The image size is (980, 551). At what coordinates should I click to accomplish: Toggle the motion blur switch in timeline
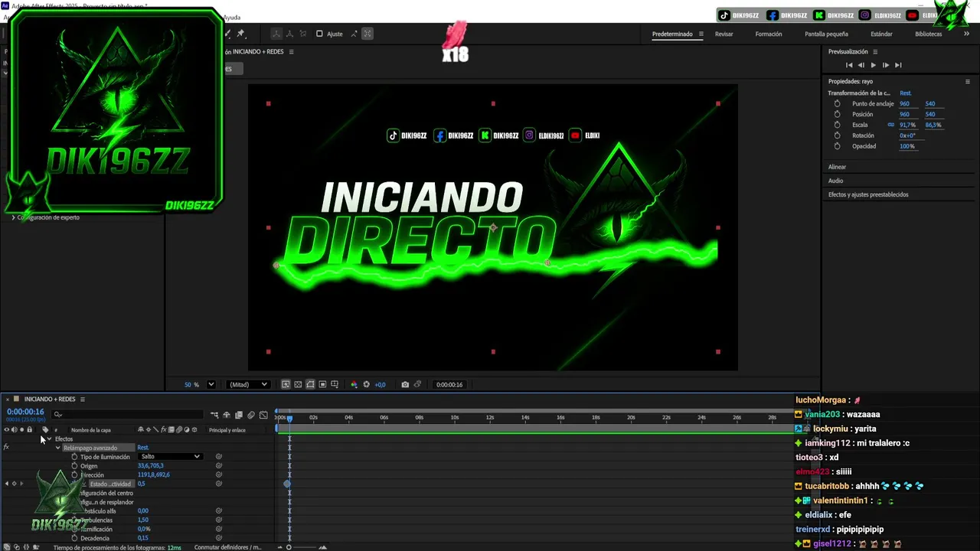tap(251, 415)
